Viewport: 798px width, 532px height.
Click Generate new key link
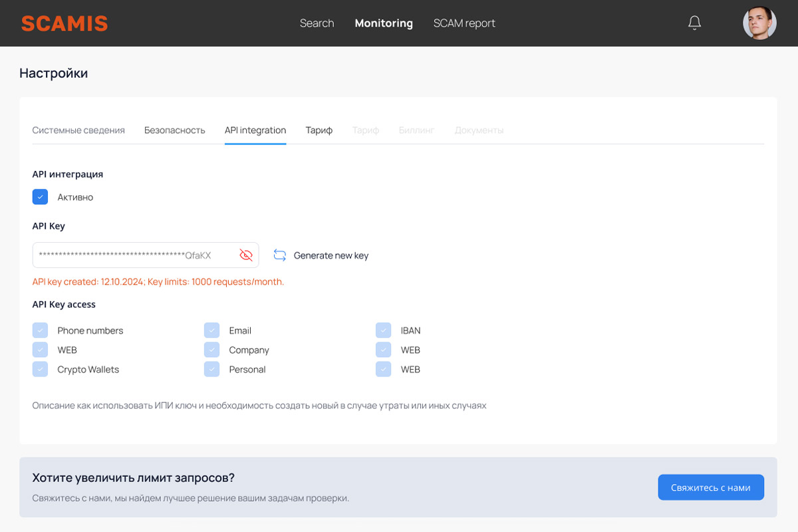point(331,255)
